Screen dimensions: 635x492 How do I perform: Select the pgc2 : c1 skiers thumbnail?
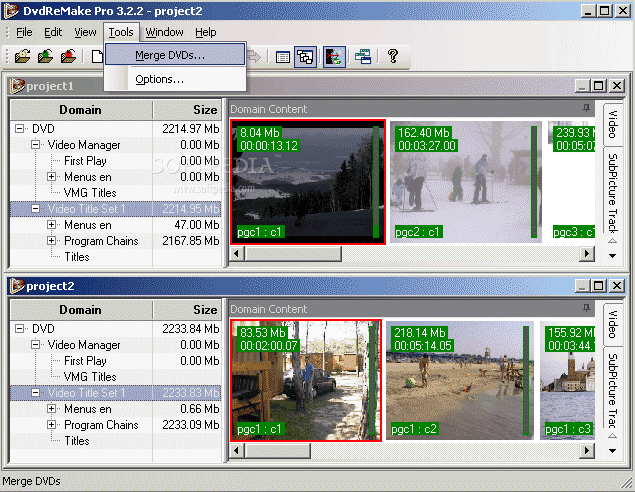coord(466,182)
